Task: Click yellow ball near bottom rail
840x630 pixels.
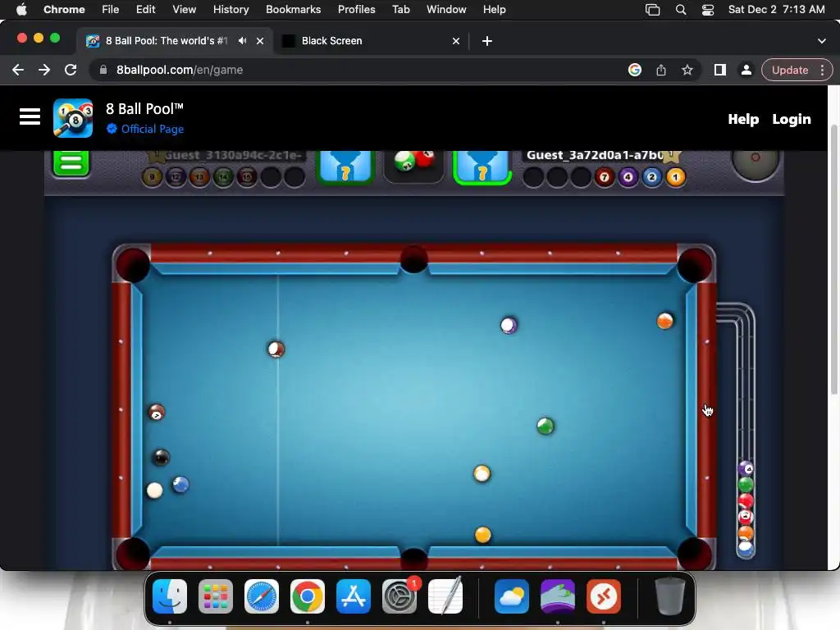Action: [x=482, y=535]
